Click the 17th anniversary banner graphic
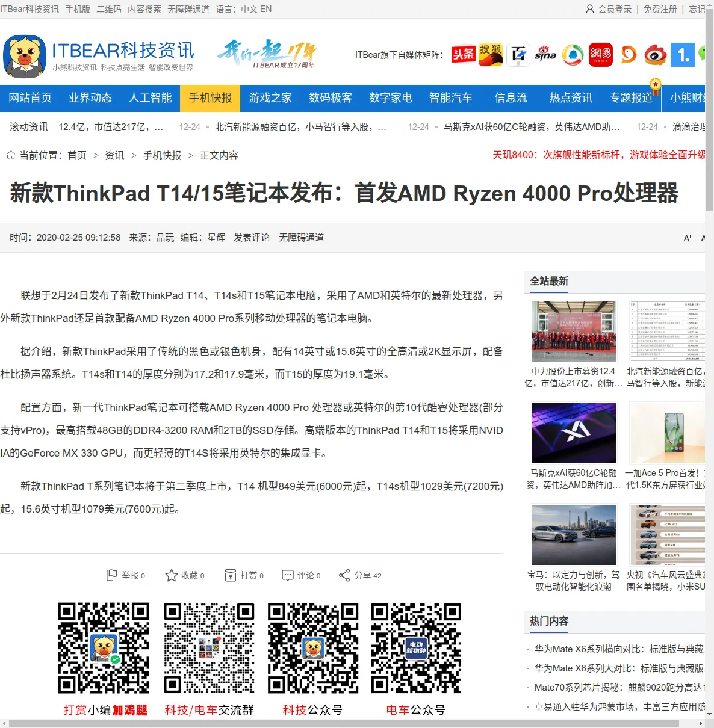The height and width of the screenshot is (728, 714). pyautogui.click(x=267, y=54)
